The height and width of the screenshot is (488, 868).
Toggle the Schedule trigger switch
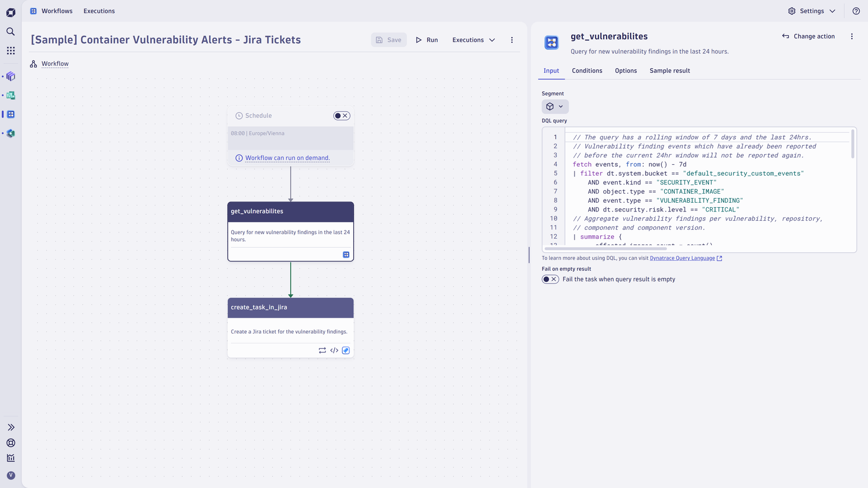[342, 116]
